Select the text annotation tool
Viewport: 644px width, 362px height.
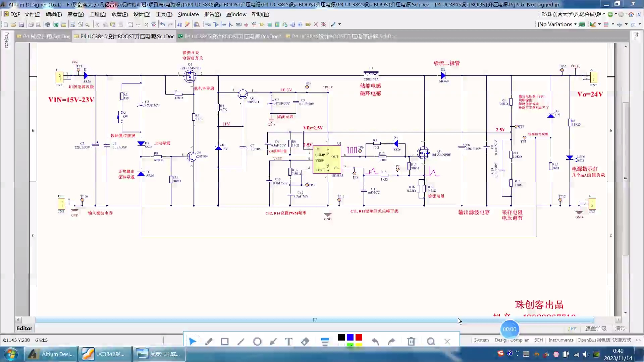click(x=288, y=342)
